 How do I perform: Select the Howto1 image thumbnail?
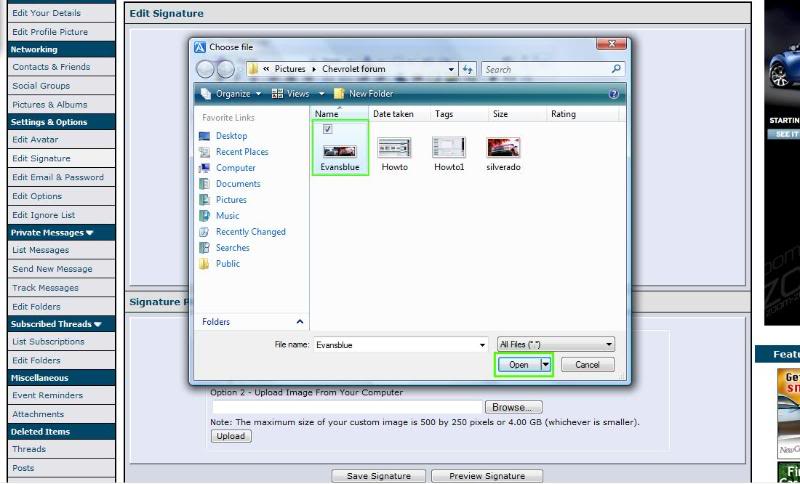click(449, 148)
